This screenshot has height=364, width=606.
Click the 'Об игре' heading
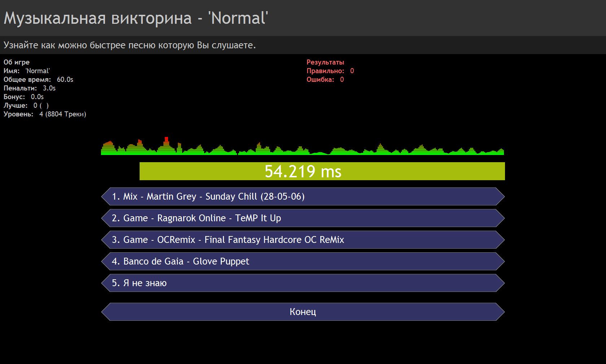17,62
